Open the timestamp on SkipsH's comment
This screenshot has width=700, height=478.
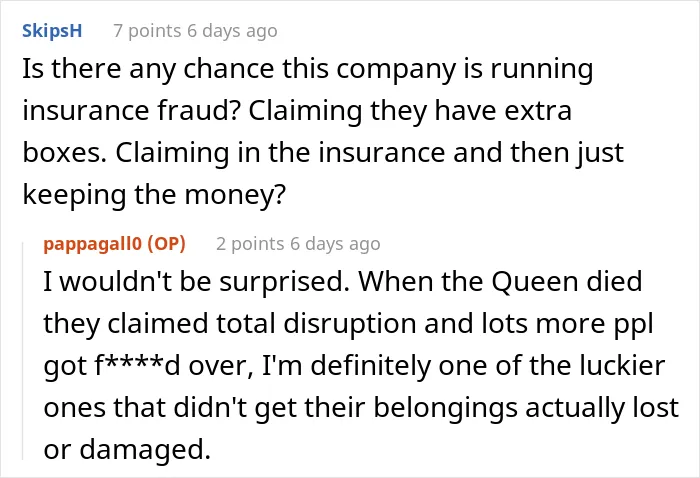coord(232,31)
